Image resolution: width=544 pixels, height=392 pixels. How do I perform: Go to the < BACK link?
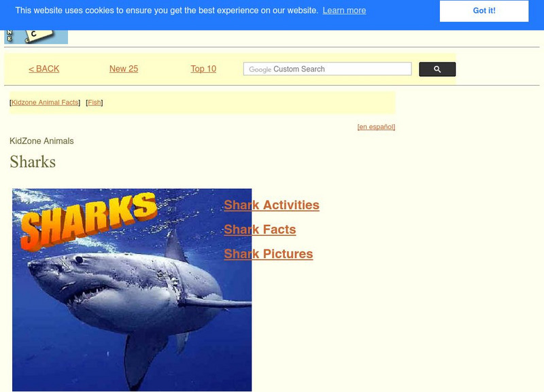tap(44, 69)
